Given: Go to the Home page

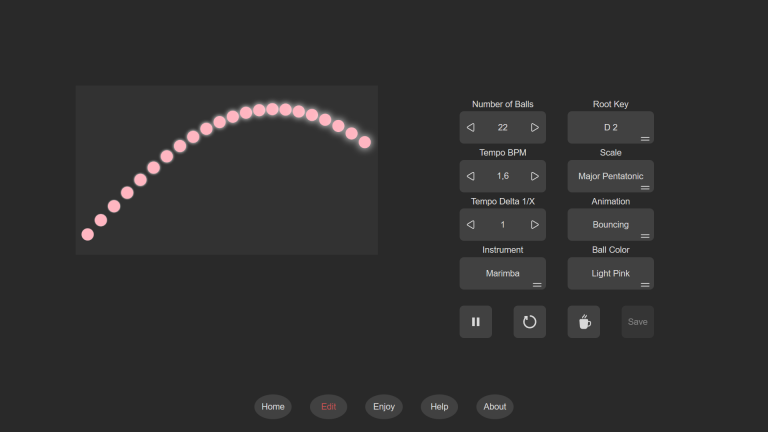Looking at the screenshot, I should [273, 407].
